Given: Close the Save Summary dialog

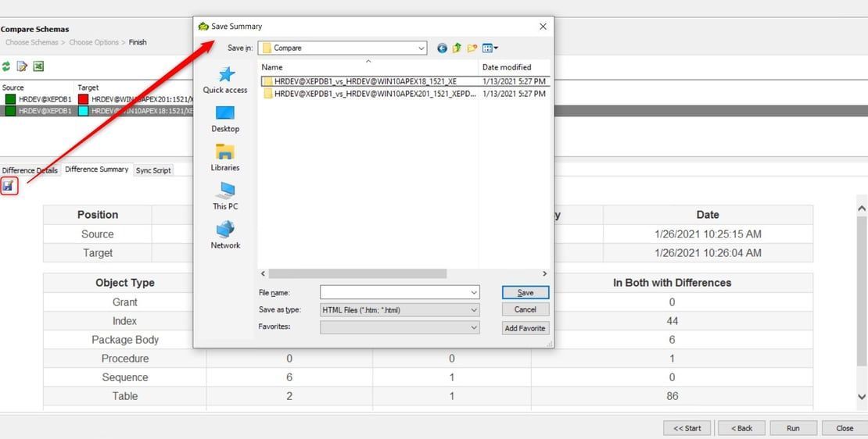Looking at the screenshot, I should pos(543,26).
